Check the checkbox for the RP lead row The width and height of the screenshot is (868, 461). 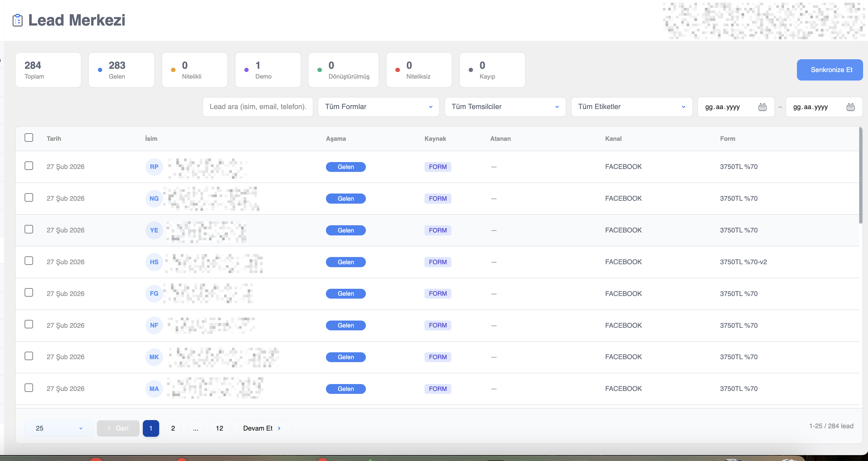coord(29,166)
